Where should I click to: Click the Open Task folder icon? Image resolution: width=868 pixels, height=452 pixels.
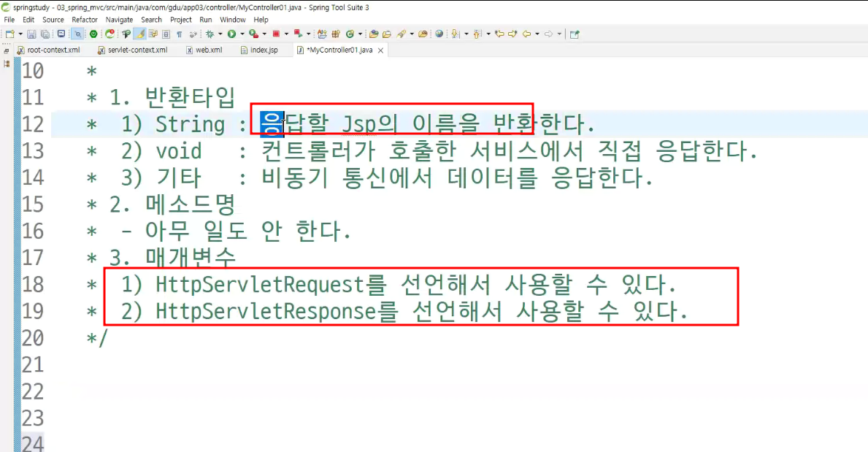(386, 34)
